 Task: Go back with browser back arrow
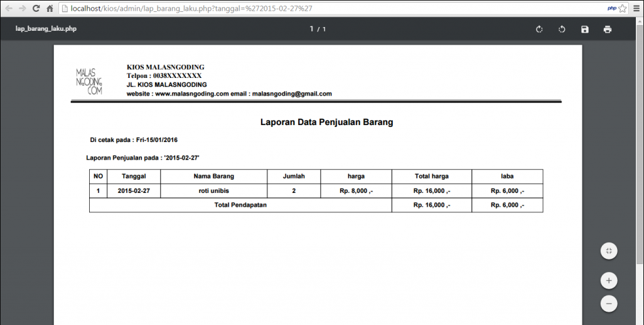coord(9,8)
